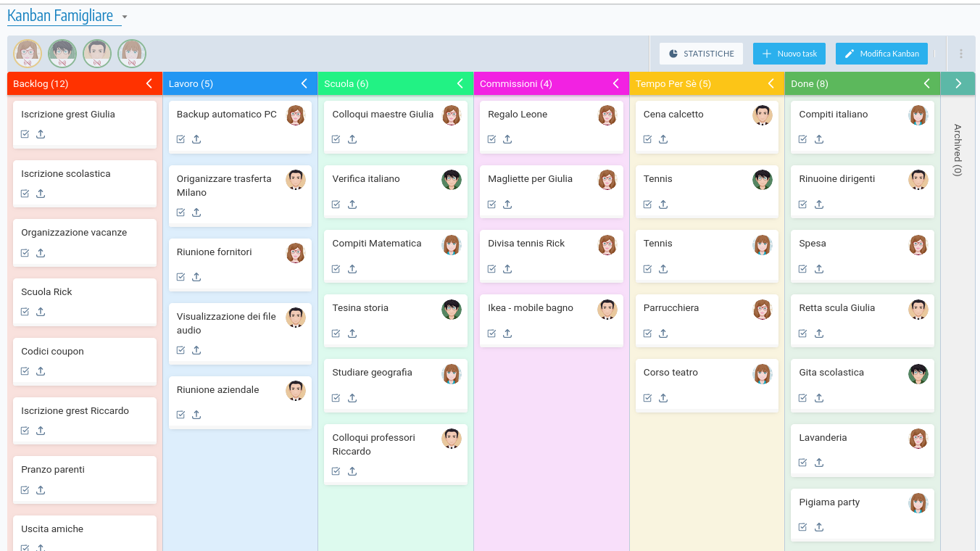Click checklist icon on Studiare geografia card

point(336,398)
